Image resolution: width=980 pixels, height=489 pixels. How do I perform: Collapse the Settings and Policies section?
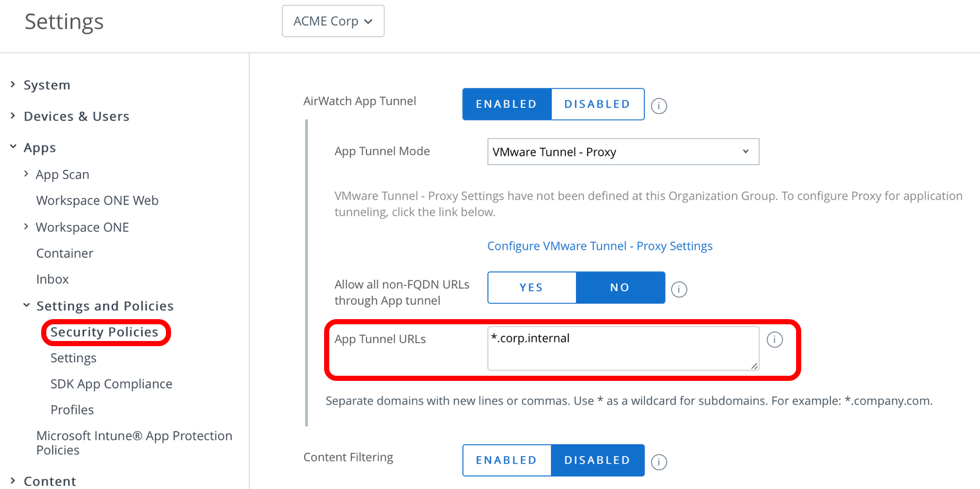coord(26,305)
